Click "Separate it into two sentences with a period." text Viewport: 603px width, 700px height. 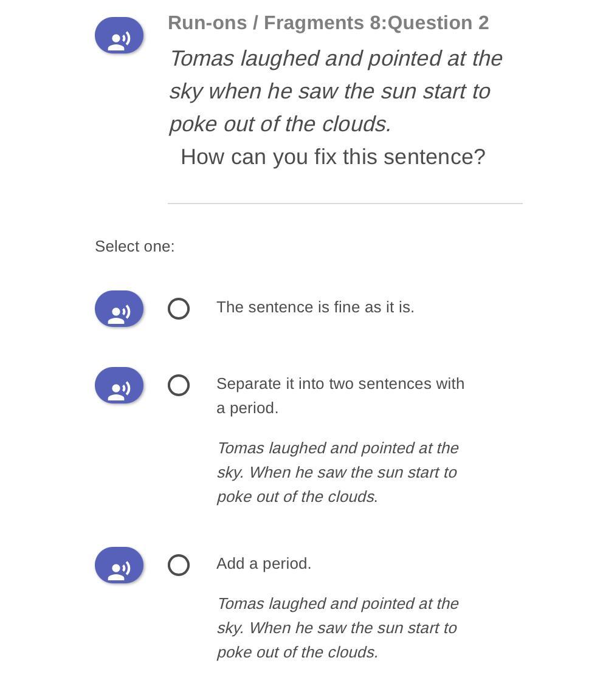click(x=340, y=396)
